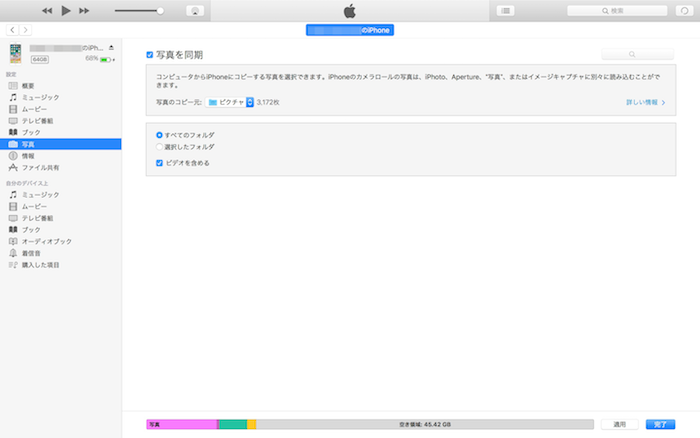This screenshot has height=438, width=700.
Task: Click the 64GB capacity badge
Action: [x=40, y=59]
